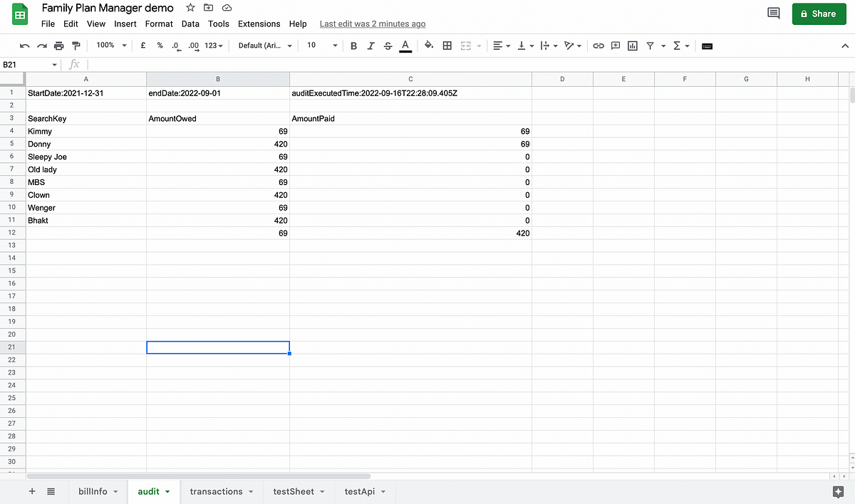This screenshot has height=504, width=855.
Task: Select the cell containing Sleepy Joe
Action: click(85, 157)
